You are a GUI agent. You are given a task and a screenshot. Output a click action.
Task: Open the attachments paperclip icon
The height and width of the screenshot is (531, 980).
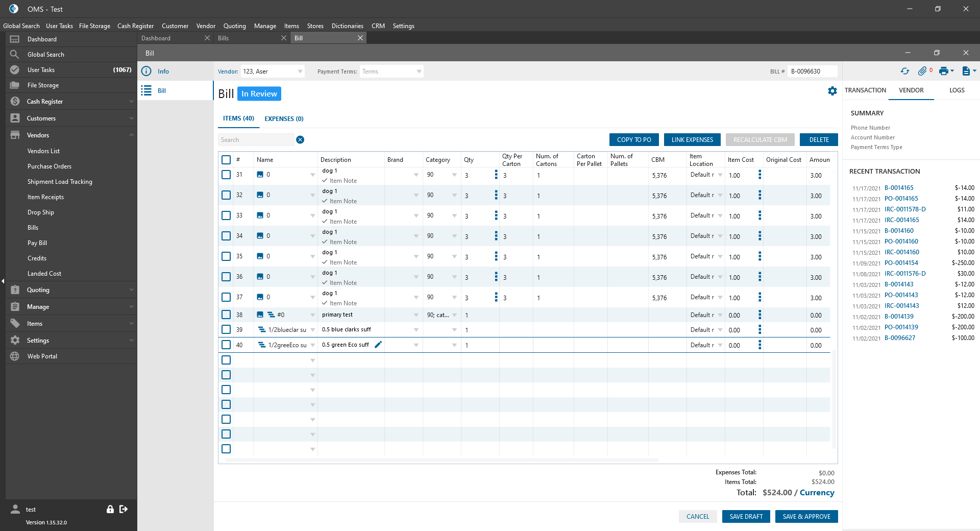point(922,71)
